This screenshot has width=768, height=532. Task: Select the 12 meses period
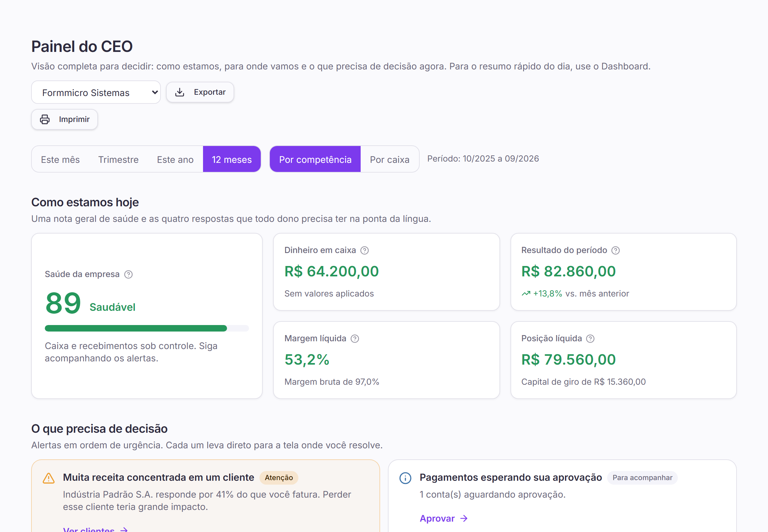click(x=232, y=159)
